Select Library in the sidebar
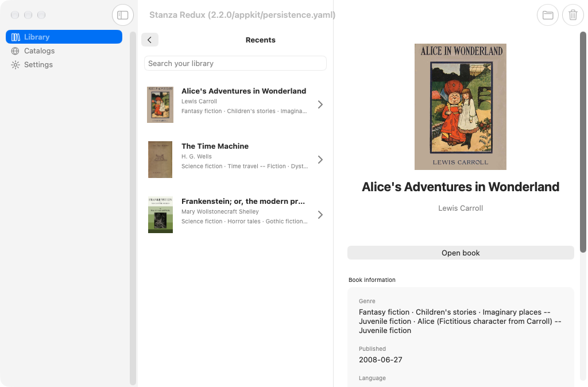 pyautogui.click(x=64, y=37)
